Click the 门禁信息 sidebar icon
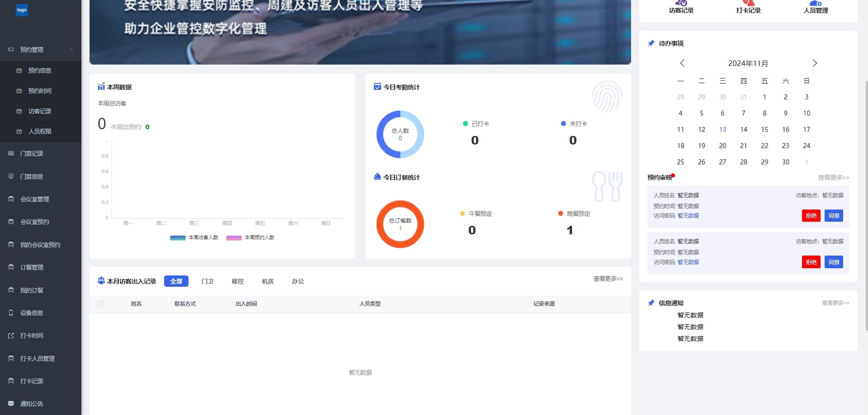This screenshot has width=868, height=415. (11, 177)
